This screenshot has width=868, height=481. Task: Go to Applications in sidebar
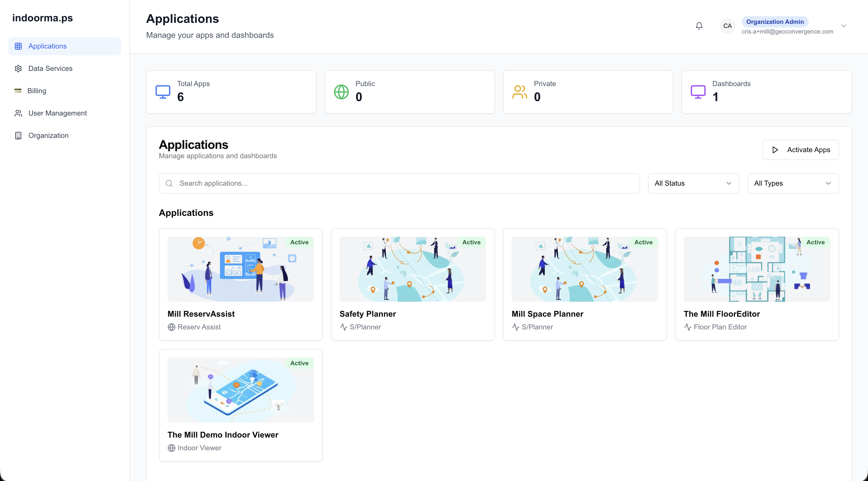(65, 46)
